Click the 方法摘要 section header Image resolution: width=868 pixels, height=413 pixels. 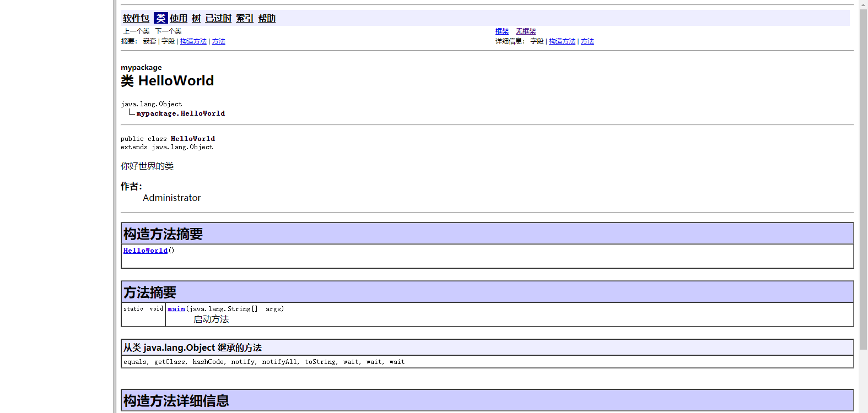tap(487, 292)
